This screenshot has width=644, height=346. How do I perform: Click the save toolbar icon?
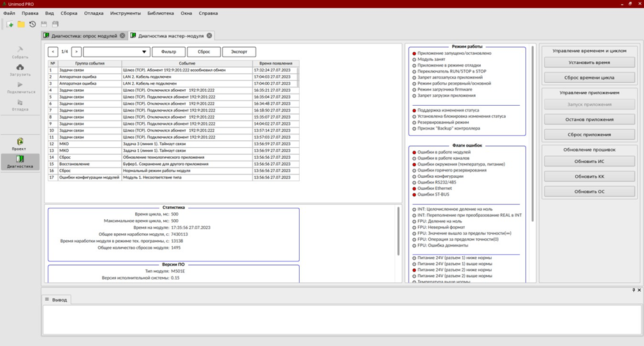[x=44, y=25]
